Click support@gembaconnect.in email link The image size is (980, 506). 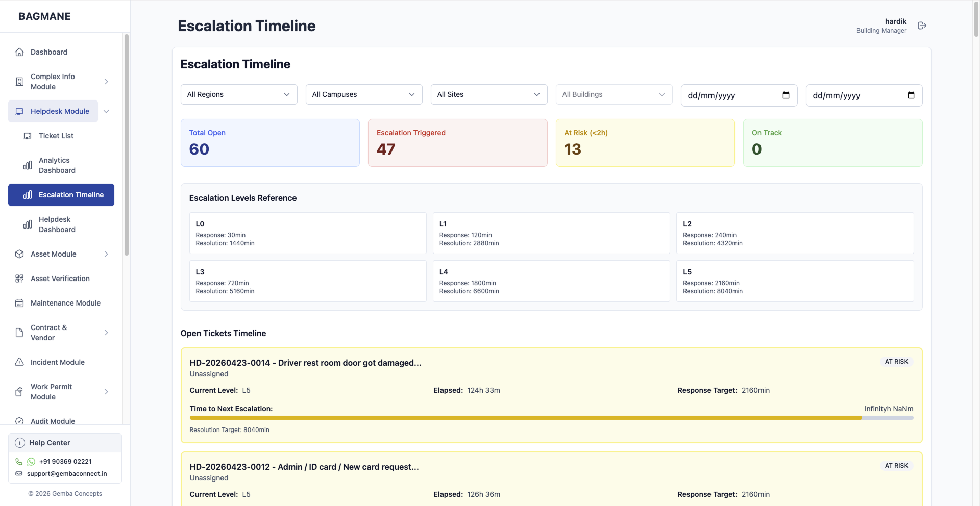[67, 474]
